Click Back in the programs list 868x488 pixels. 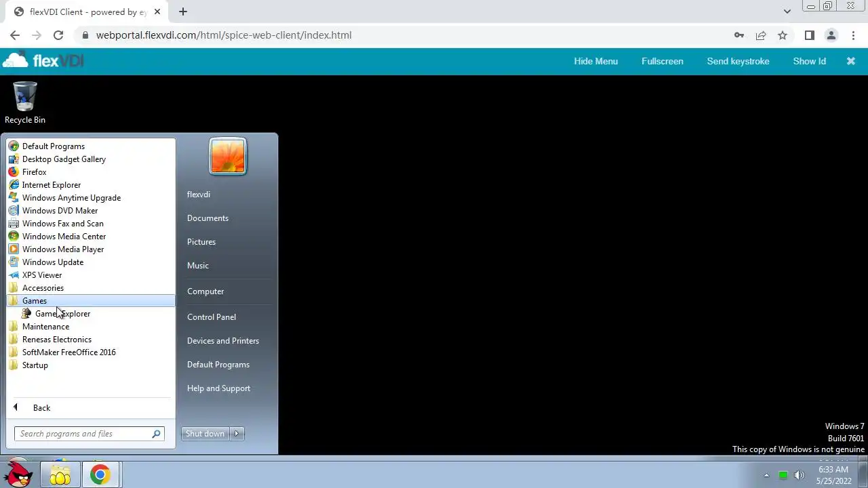pos(41,408)
